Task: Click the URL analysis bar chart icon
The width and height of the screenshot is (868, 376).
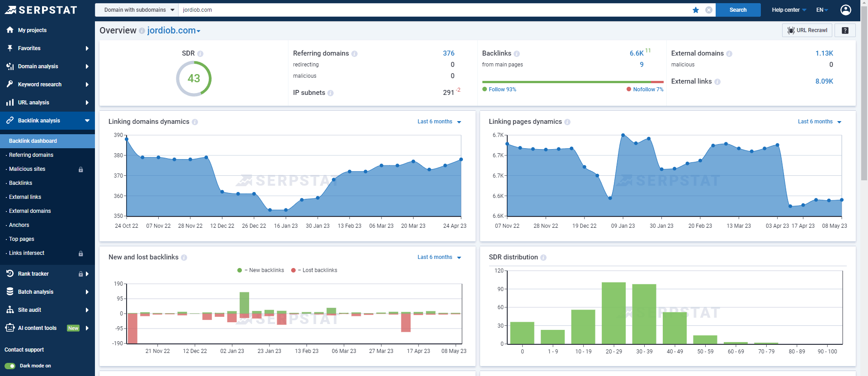Action: point(10,102)
